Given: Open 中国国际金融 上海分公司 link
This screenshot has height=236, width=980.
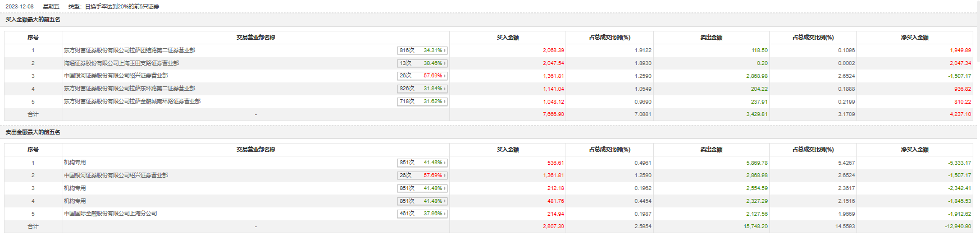Looking at the screenshot, I should click(110, 214).
